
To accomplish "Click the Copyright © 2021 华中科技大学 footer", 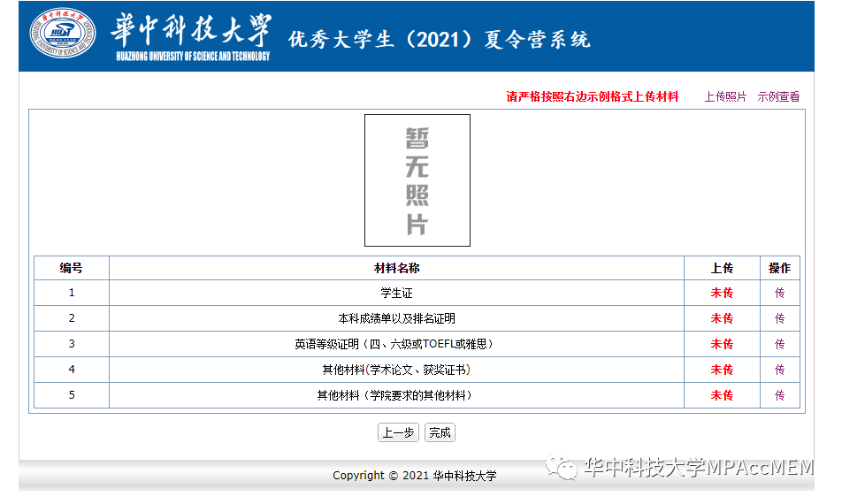I will tap(415, 476).
